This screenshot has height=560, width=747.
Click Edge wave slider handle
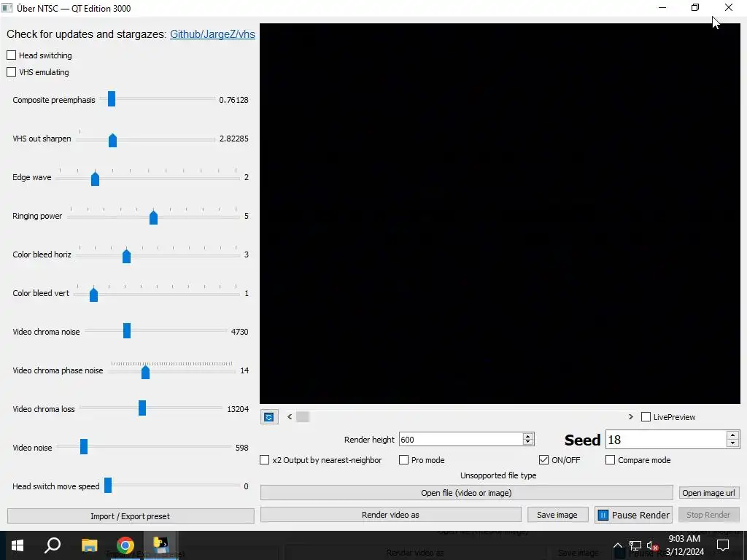[96, 179]
